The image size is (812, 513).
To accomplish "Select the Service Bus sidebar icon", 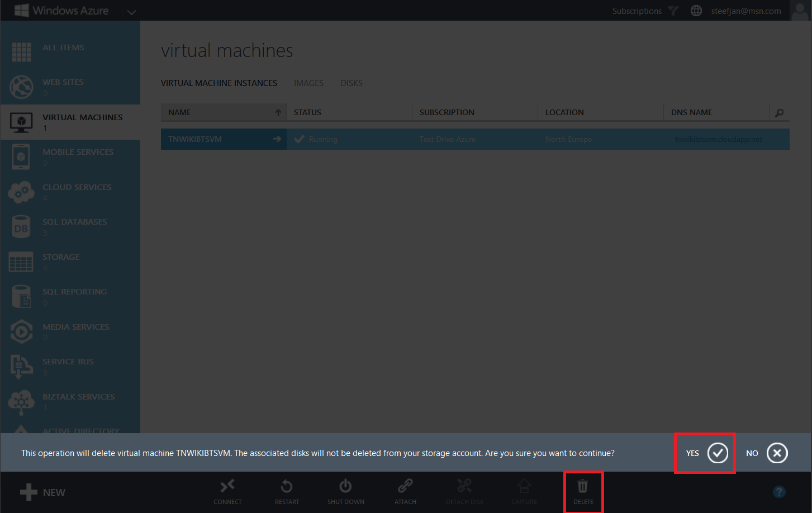I will tap(21, 367).
